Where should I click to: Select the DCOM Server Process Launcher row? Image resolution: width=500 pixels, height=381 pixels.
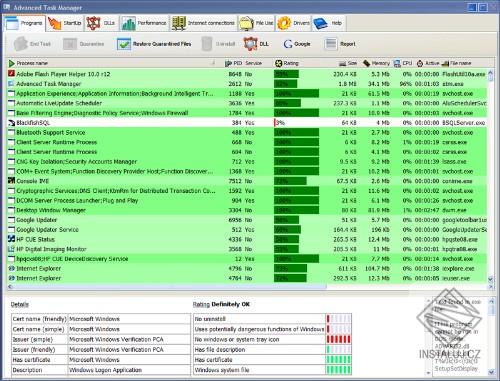(247, 201)
